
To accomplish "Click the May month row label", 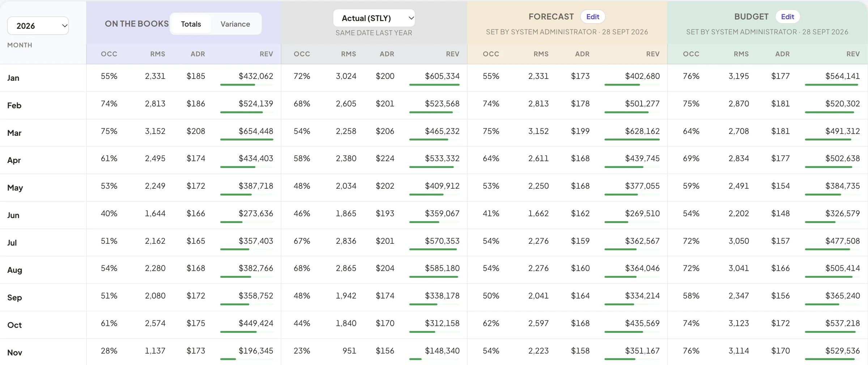I will (15, 188).
